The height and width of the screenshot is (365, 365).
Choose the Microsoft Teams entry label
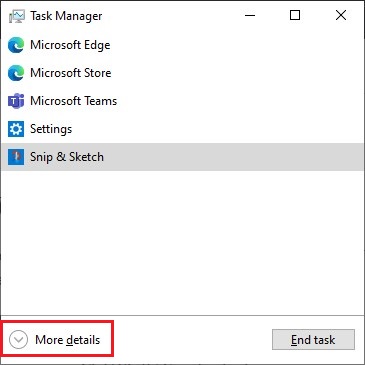point(73,101)
